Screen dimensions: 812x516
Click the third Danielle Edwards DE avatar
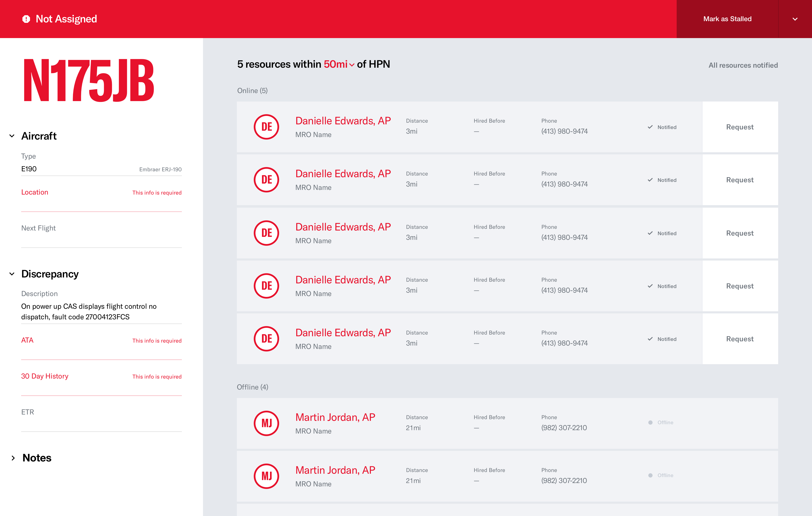[x=266, y=233]
